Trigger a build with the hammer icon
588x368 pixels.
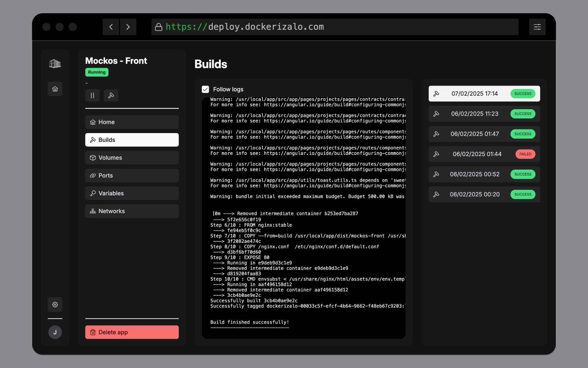click(x=111, y=95)
